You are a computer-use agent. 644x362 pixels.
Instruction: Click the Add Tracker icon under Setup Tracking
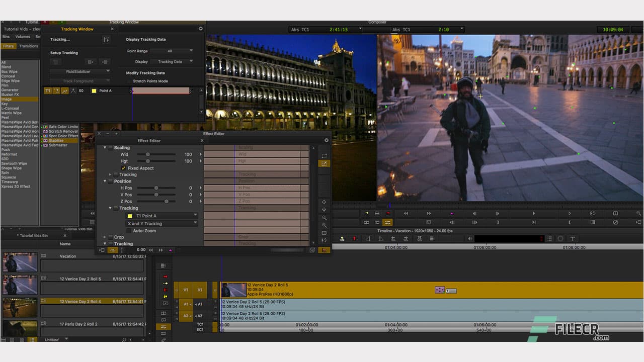click(91, 61)
